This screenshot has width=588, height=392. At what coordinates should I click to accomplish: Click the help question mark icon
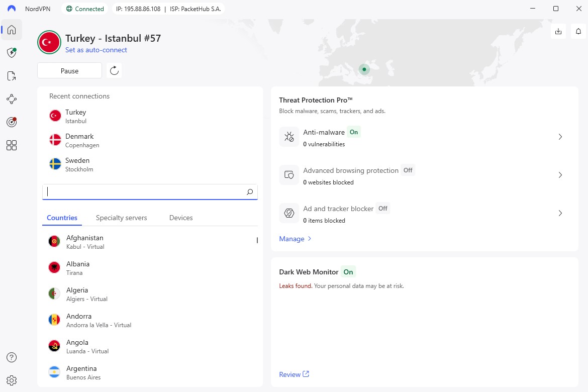point(12,357)
